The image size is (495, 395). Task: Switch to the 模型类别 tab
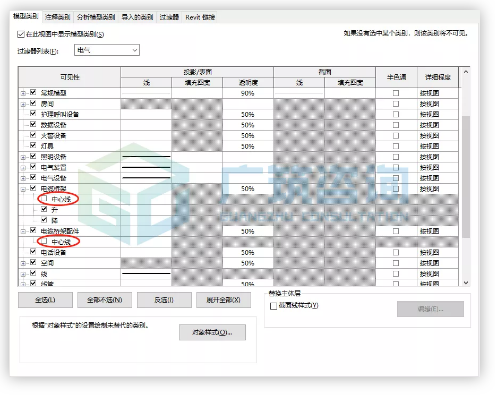click(26, 16)
